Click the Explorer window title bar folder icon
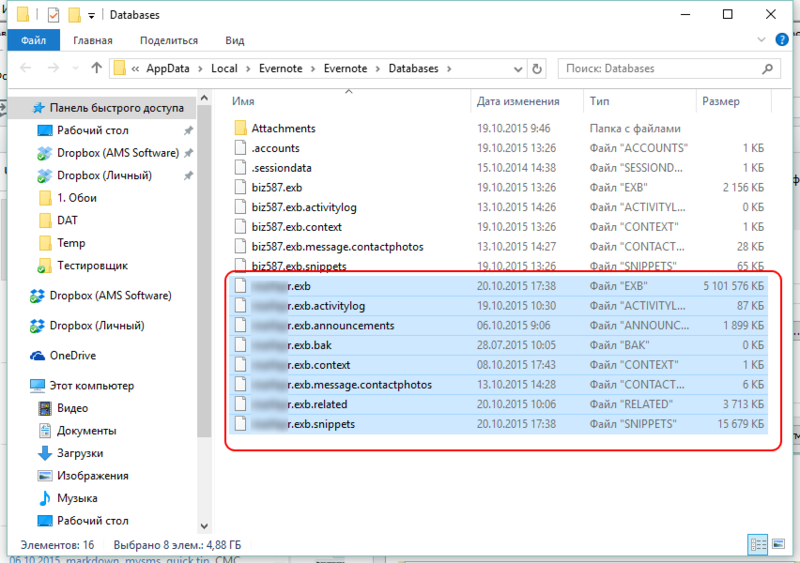The width and height of the screenshot is (800, 563). point(23,14)
